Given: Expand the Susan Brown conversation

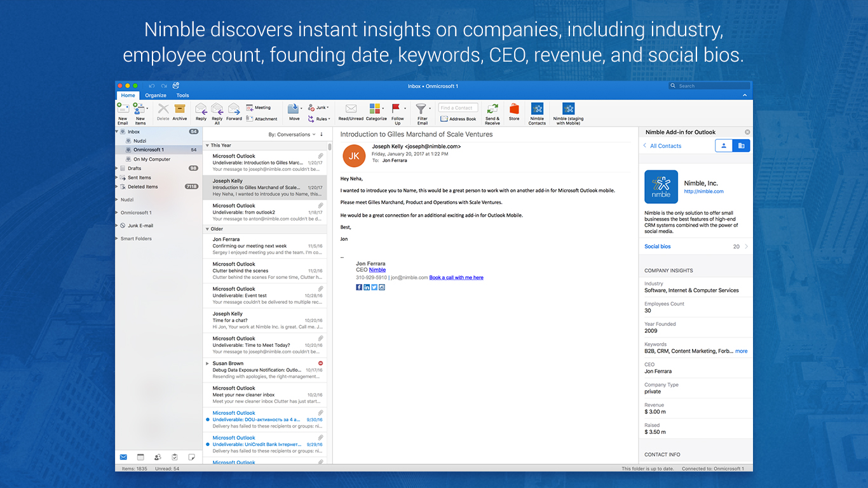Looking at the screenshot, I should [x=207, y=363].
